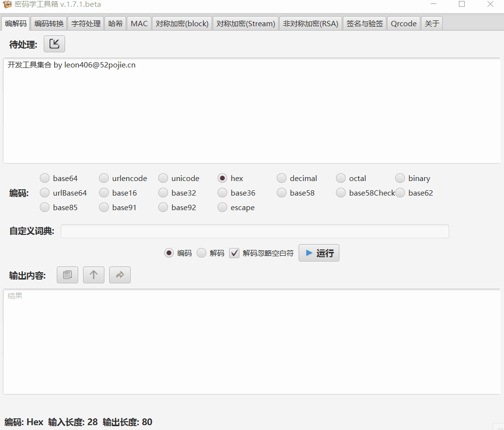The image size is (504, 430).
Task: Click inside the 自定义词典 input field
Action: click(255, 231)
